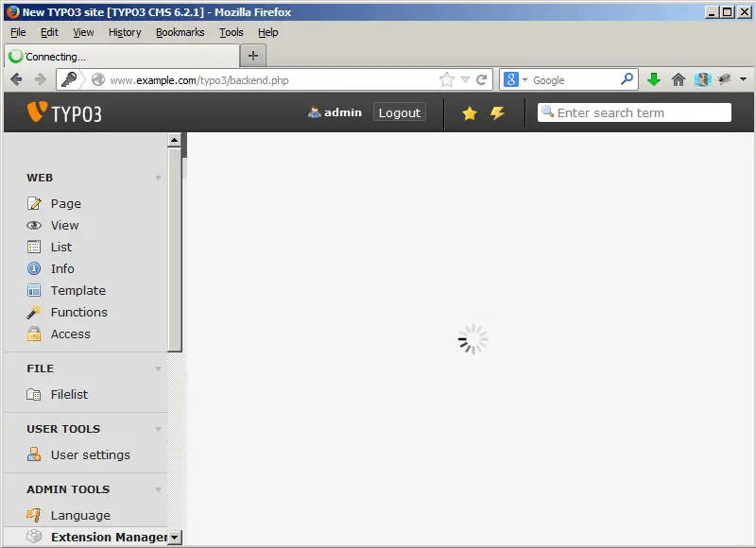Viewport: 756px width, 548px height.
Task: Click the Logout button
Action: coord(399,112)
